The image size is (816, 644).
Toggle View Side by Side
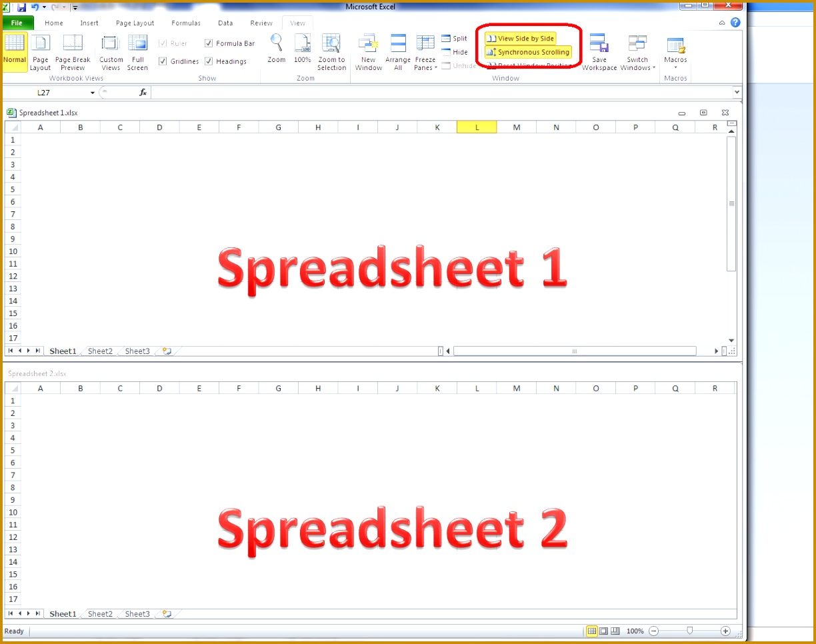point(520,39)
